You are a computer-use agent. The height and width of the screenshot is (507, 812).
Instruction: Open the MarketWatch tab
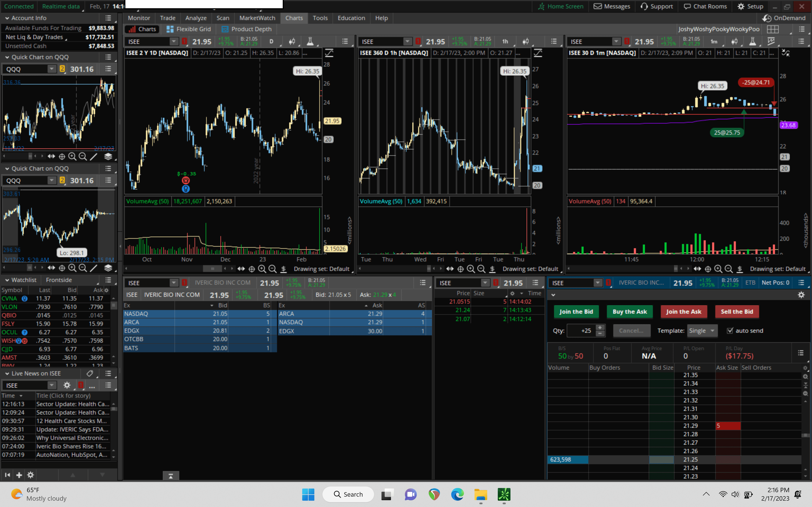257,18
